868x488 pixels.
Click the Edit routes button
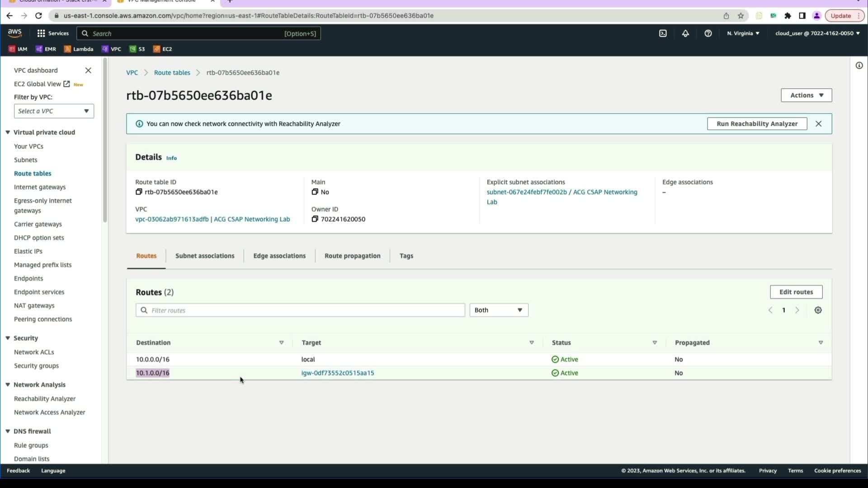pyautogui.click(x=796, y=292)
